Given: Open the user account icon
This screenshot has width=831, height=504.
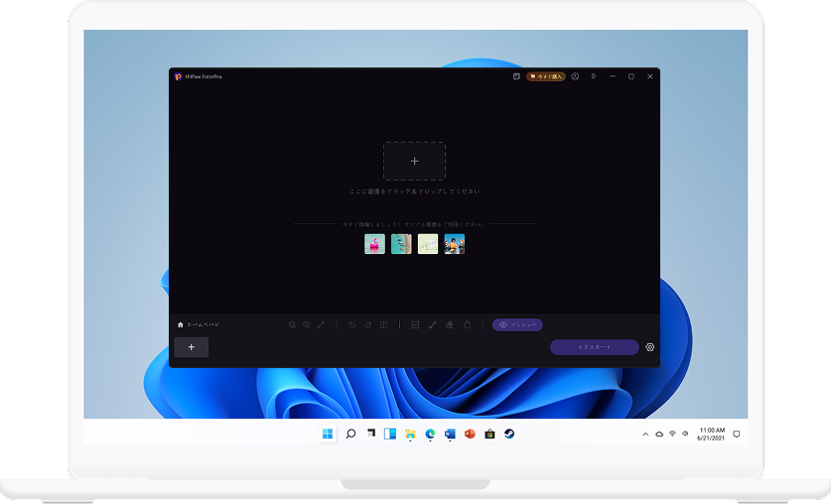Looking at the screenshot, I should [575, 76].
